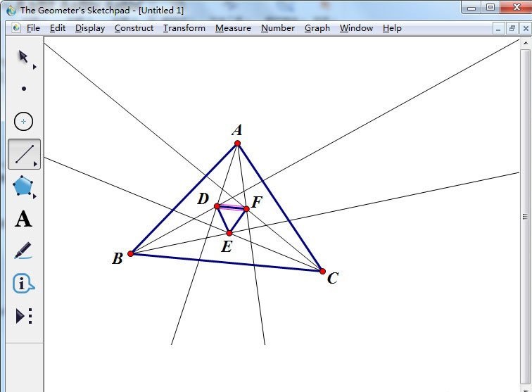Click the label E
Screen dimensions: 532x392
coord(227,247)
